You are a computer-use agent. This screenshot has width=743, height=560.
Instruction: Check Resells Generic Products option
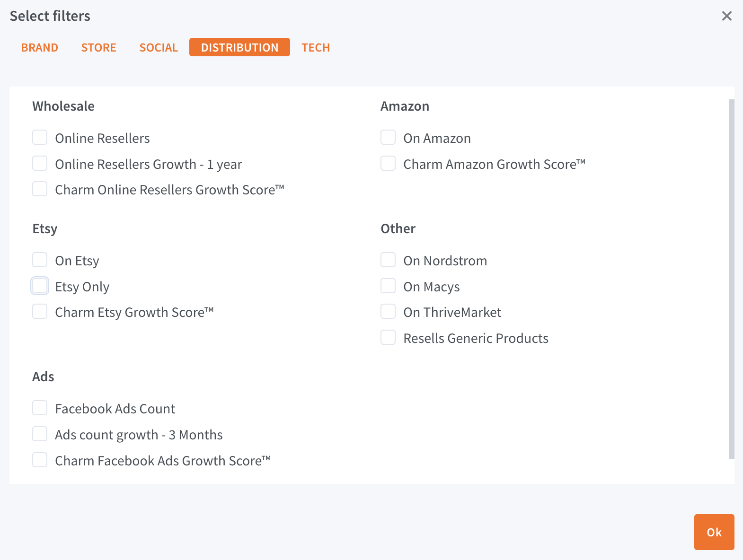[x=388, y=338]
